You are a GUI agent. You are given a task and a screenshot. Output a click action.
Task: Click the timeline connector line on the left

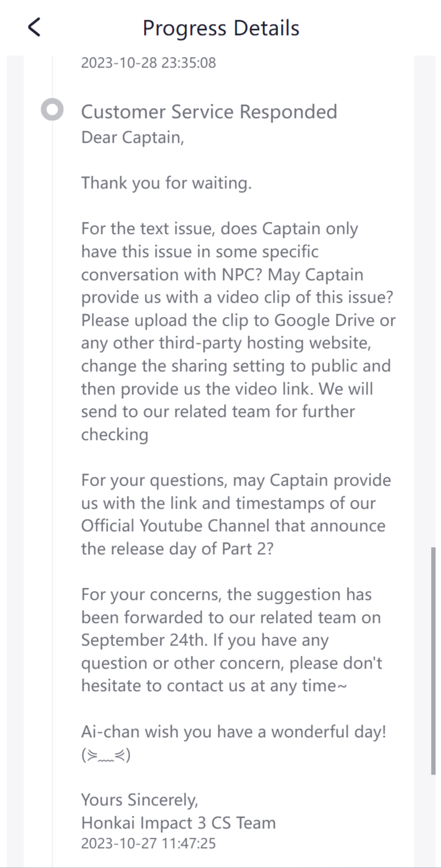click(x=52, y=330)
